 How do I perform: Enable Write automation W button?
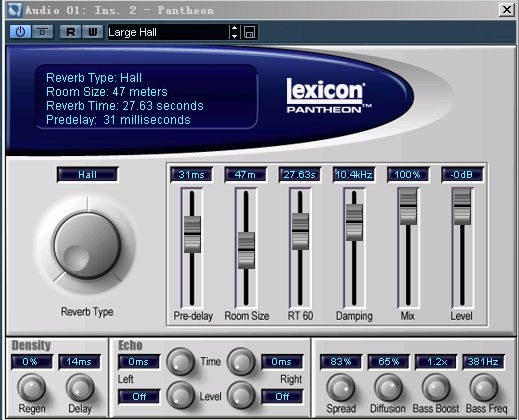coord(92,32)
